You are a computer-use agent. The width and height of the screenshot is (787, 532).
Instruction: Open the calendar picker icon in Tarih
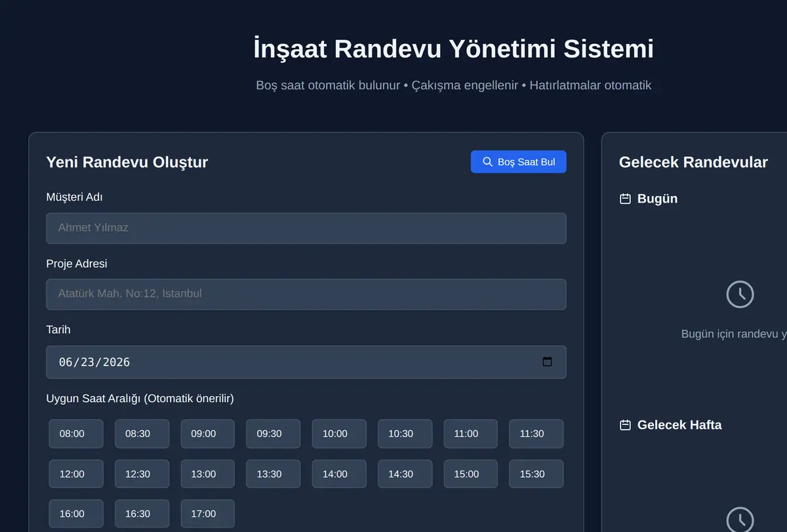pos(548,362)
